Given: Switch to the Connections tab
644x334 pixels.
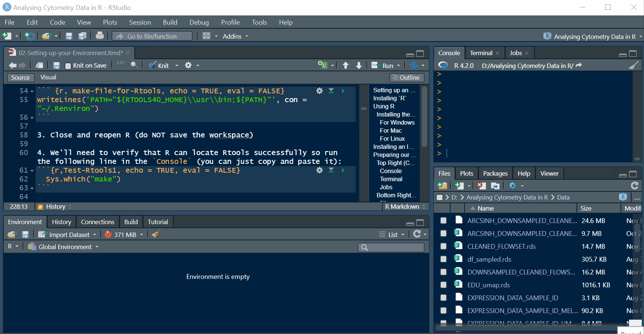Looking at the screenshot, I should 98,222.
